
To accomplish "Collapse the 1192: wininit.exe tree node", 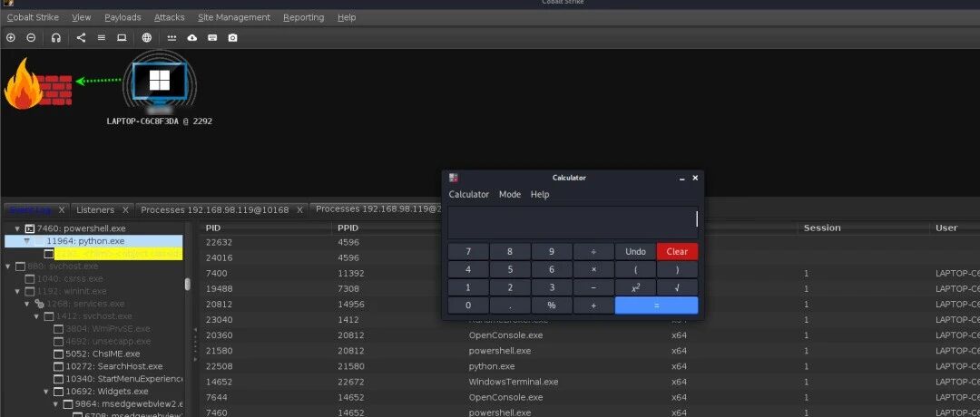I will pyautogui.click(x=17, y=291).
